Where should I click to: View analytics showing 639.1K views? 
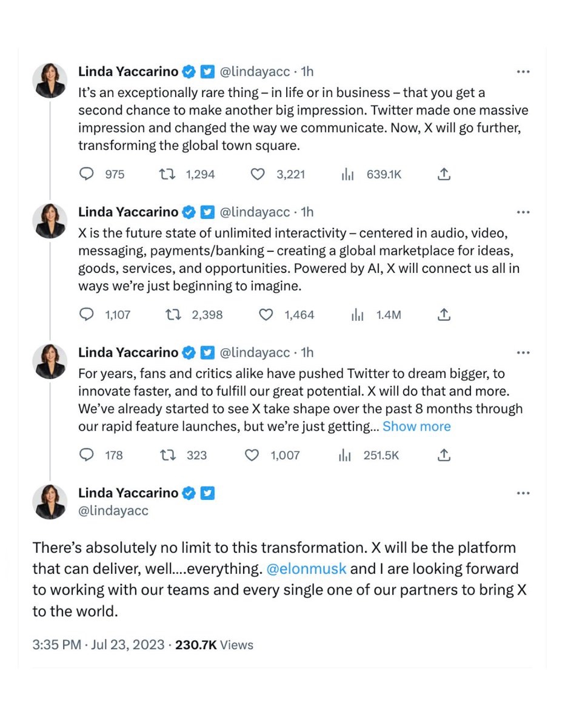347,175
